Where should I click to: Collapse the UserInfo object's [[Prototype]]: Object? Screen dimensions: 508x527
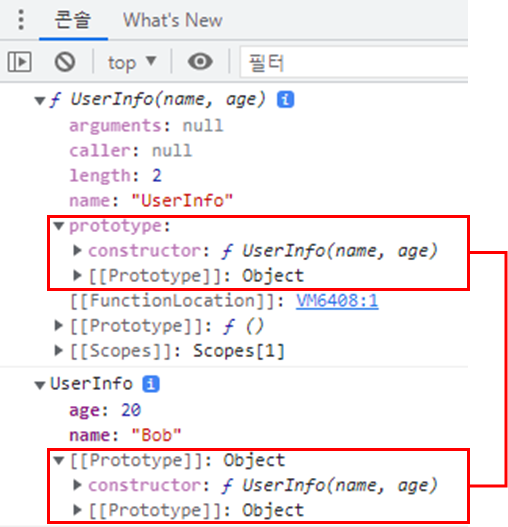tap(59, 461)
